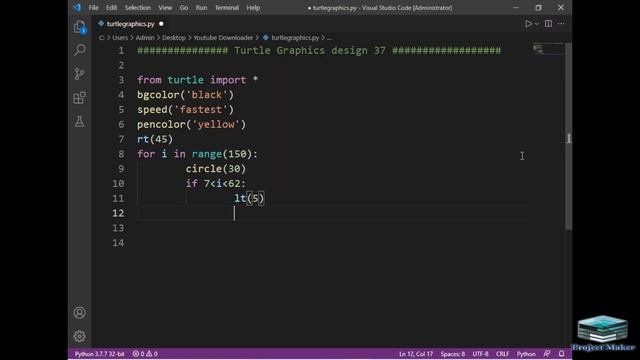Run the Python file with the play button
The width and height of the screenshot is (640, 360).
528,24
